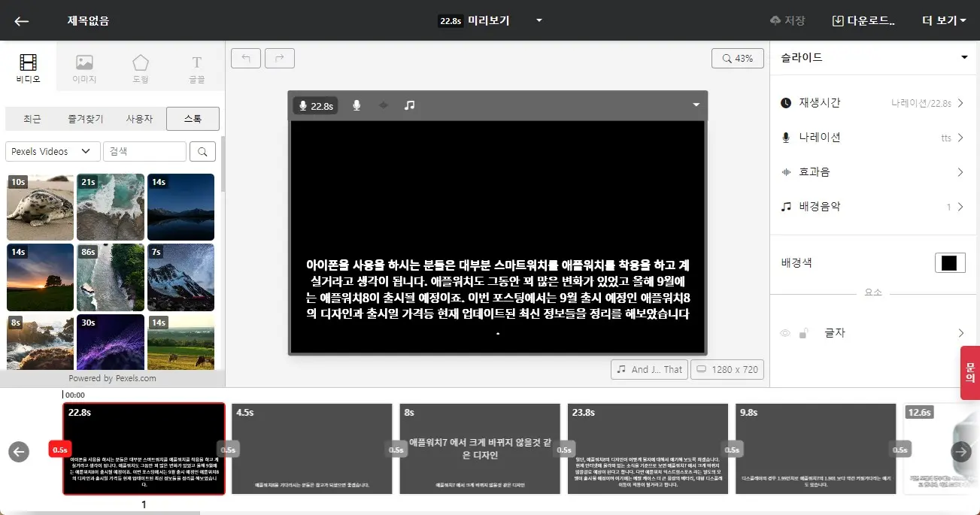Click the microphone icon on slide header

click(357, 106)
